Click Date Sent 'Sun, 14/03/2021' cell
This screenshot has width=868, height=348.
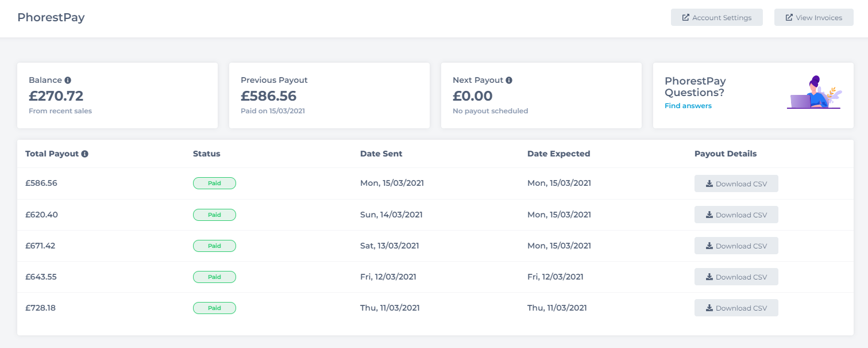(x=391, y=215)
